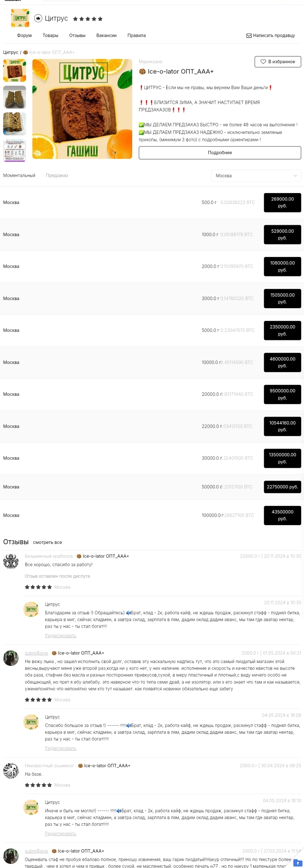Click the cookie emoji in the breadcrumb

(x=25, y=53)
